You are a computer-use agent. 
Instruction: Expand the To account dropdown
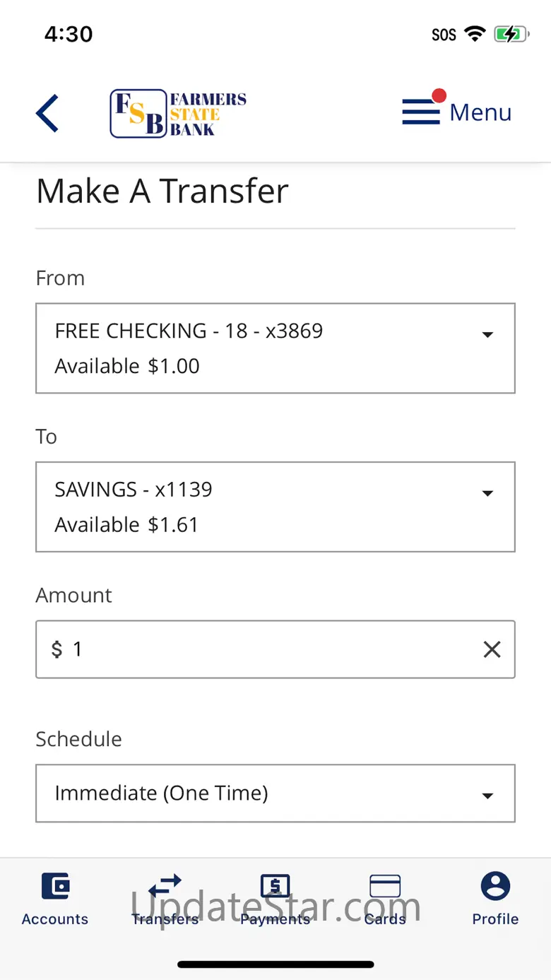tap(487, 493)
